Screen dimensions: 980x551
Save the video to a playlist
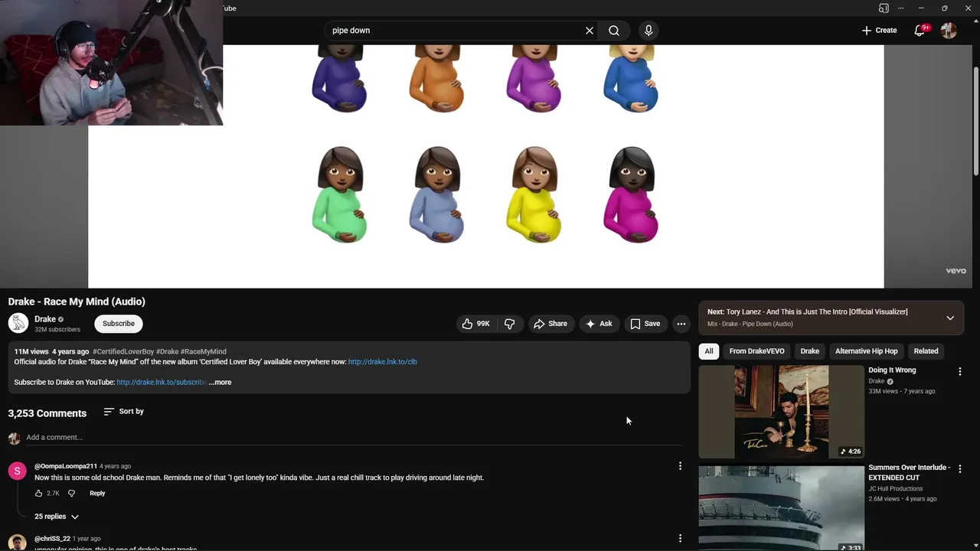click(x=645, y=324)
